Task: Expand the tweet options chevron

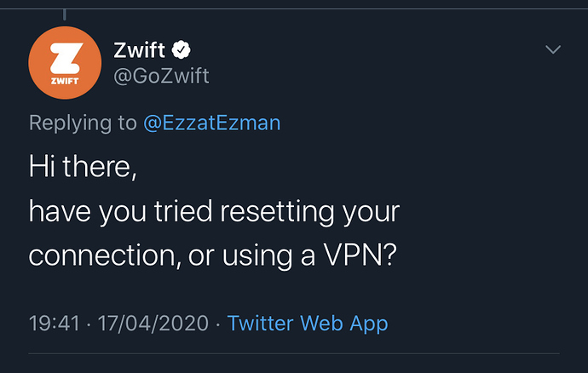Action: pos(553,49)
